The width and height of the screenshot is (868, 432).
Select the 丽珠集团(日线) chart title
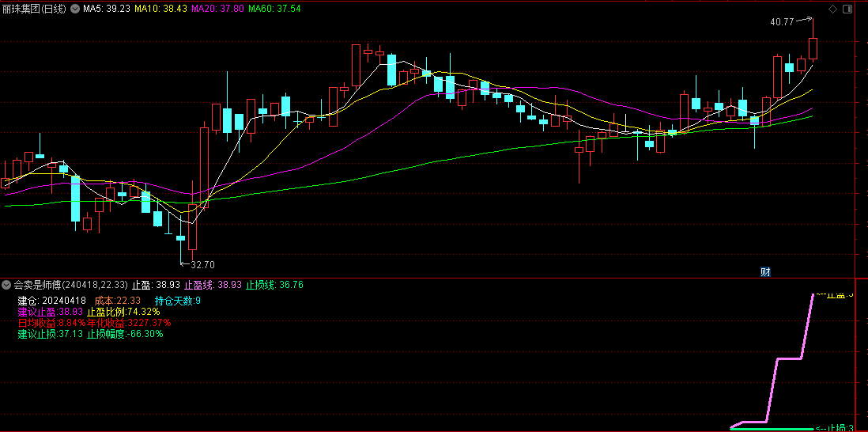point(34,9)
